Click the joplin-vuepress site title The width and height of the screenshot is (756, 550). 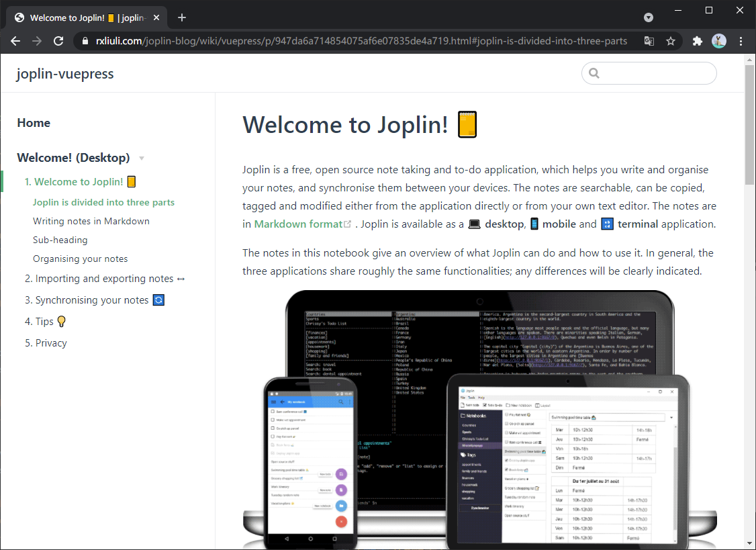[65, 74]
